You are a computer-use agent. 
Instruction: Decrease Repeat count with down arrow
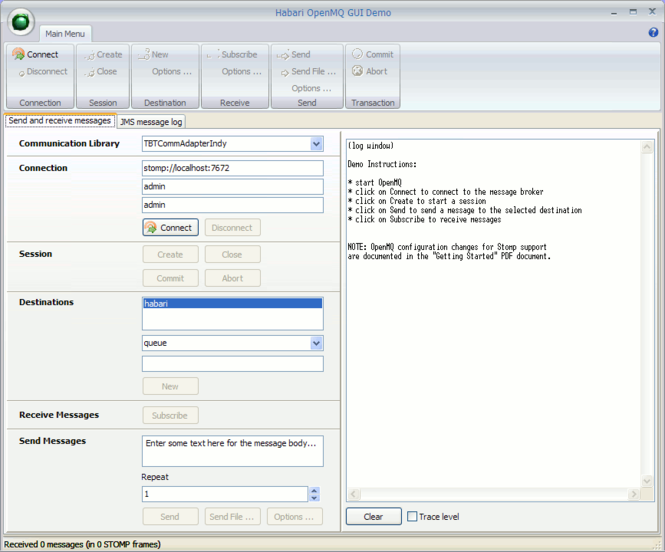[314, 498]
